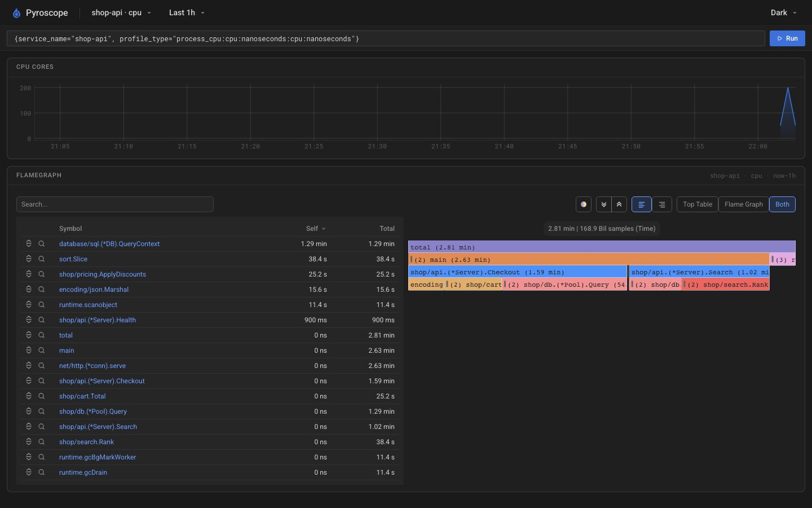This screenshot has width=812, height=508.
Task: Click the magnifier icon in the shop/pricing.ApplyDiscounts row
Action: pos(42,274)
